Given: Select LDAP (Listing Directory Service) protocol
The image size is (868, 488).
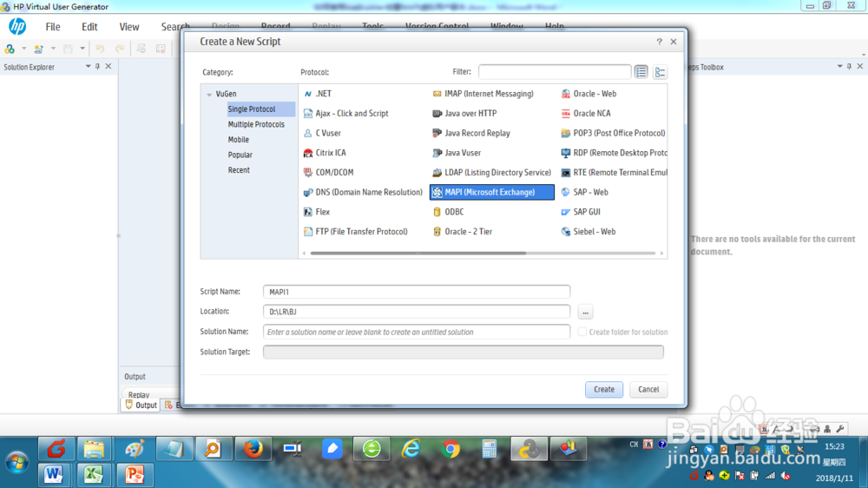Looking at the screenshot, I should (x=491, y=172).
